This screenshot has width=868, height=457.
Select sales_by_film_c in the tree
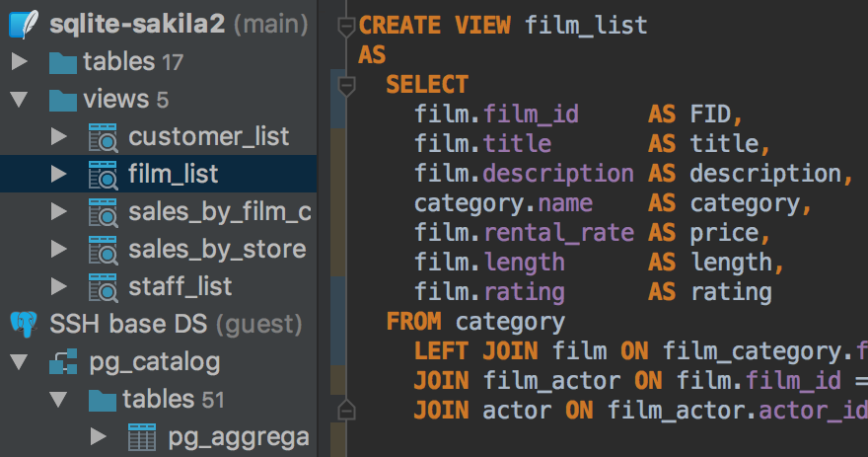coord(159,211)
